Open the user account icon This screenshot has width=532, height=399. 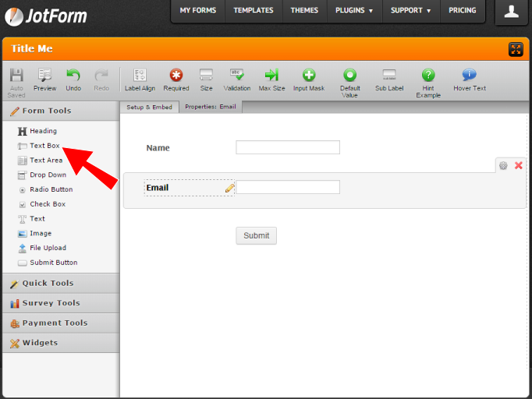coord(511,12)
